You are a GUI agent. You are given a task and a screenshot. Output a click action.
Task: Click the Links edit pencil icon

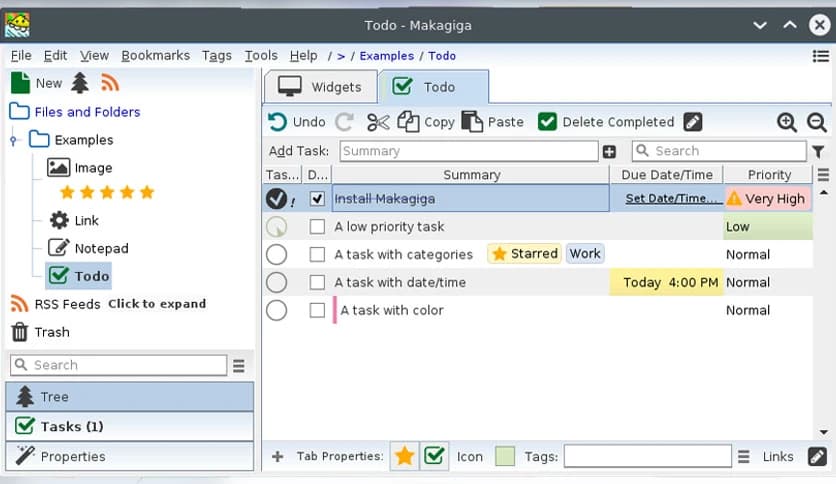pyautogui.click(x=817, y=456)
